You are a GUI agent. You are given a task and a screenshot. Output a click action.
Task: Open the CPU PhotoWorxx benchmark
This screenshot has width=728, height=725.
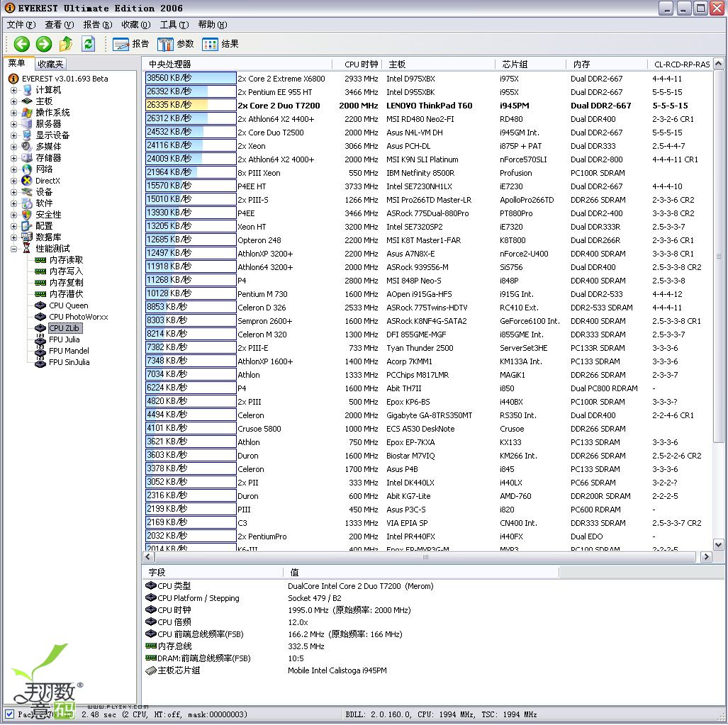pos(78,317)
